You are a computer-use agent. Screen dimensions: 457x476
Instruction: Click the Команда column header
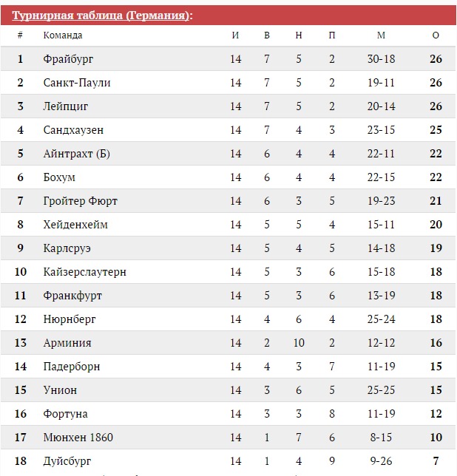pyautogui.click(x=63, y=35)
